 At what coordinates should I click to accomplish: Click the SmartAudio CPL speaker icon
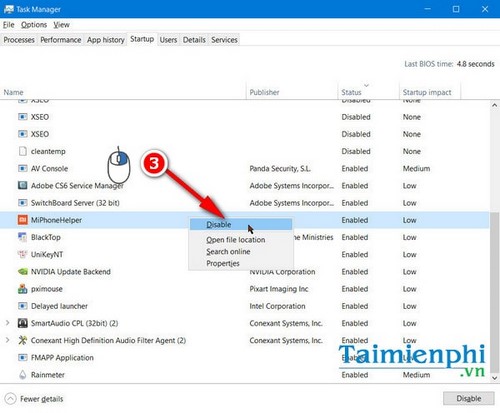click(22, 323)
